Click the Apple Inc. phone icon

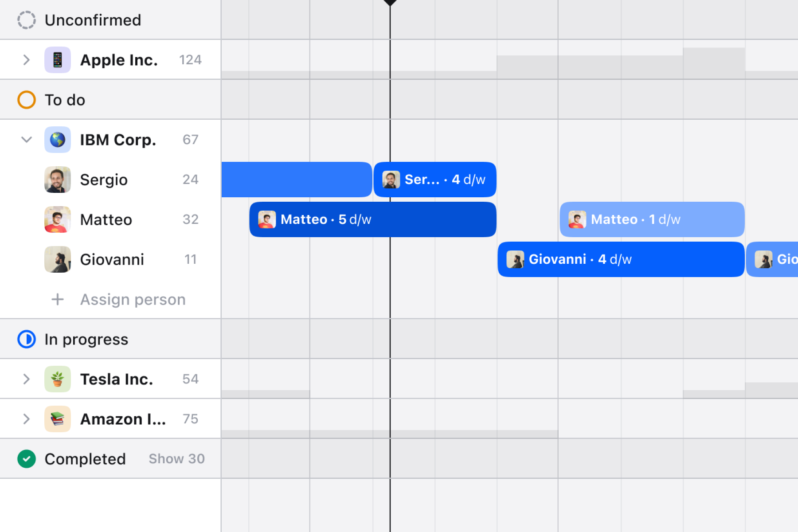coord(58,60)
